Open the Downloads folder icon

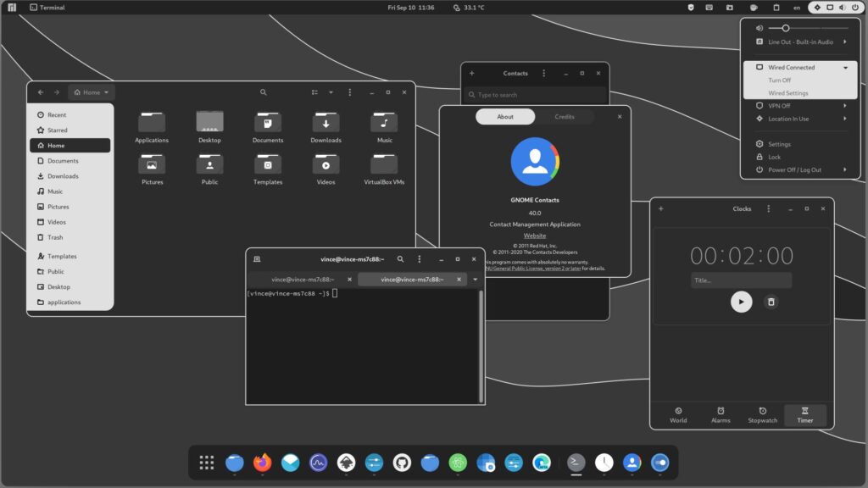coord(325,123)
